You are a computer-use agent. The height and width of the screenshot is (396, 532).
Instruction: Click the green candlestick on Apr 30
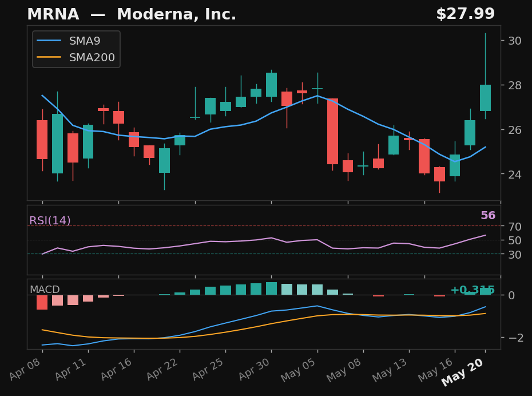click(x=271, y=85)
